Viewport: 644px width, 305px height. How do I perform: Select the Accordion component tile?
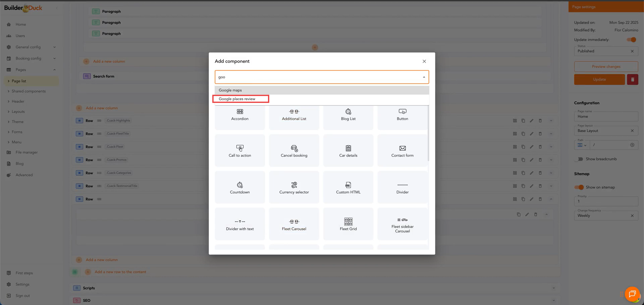click(239, 115)
